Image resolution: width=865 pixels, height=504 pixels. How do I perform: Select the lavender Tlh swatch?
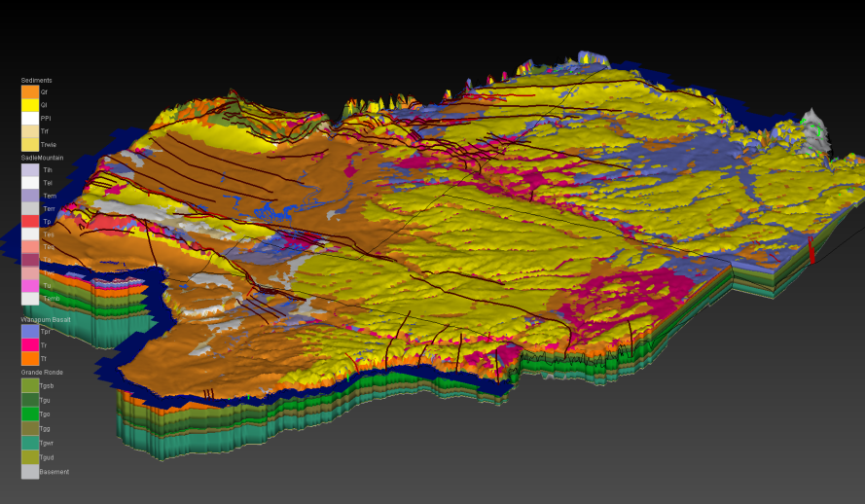[x=30, y=169]
